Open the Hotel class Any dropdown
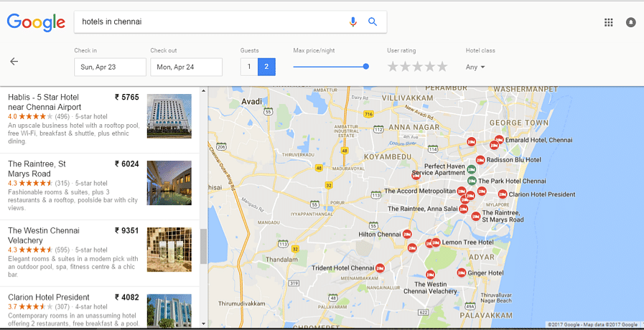644x330 pixels. (475, 67)
